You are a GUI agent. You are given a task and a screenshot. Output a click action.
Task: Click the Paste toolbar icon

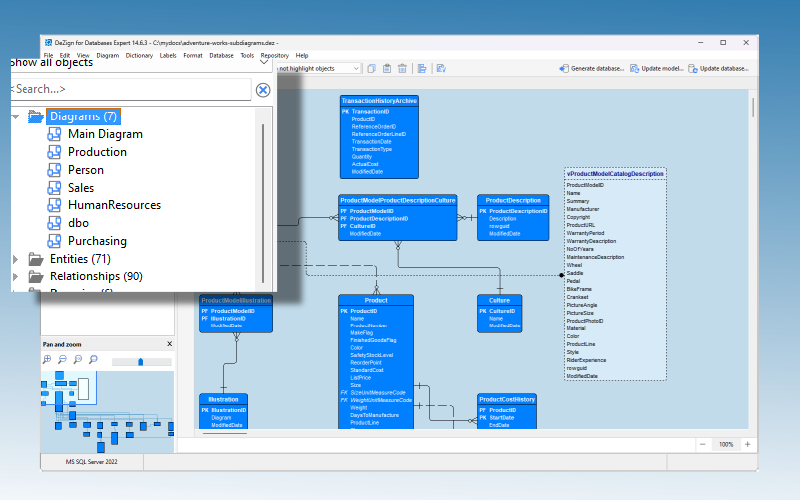click(x=387, y=68)
